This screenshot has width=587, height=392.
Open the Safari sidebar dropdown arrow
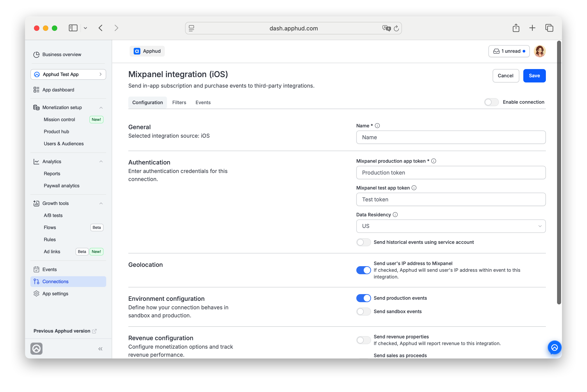point(85,28)
